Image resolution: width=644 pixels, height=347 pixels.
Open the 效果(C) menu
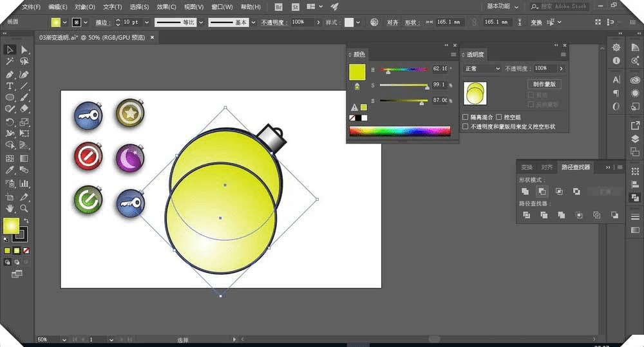click(167, 7)
